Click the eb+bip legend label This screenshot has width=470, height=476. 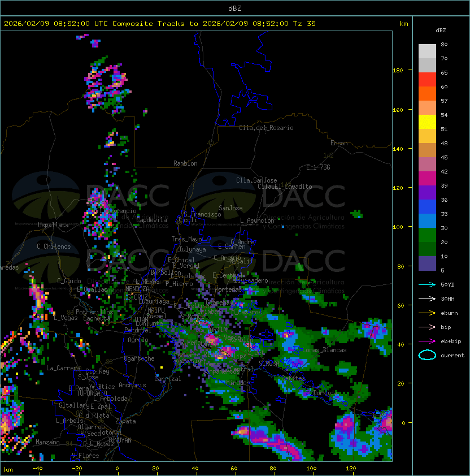[451, 341]
